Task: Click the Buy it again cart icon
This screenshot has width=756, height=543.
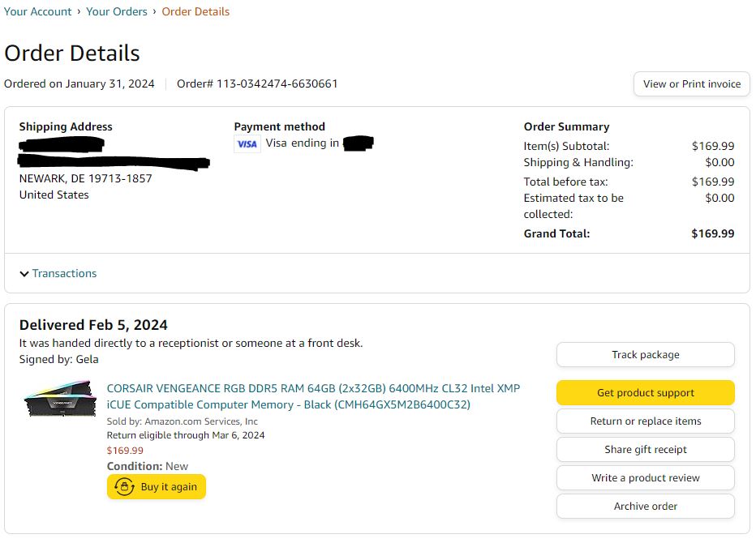Action: click(124, 487)
